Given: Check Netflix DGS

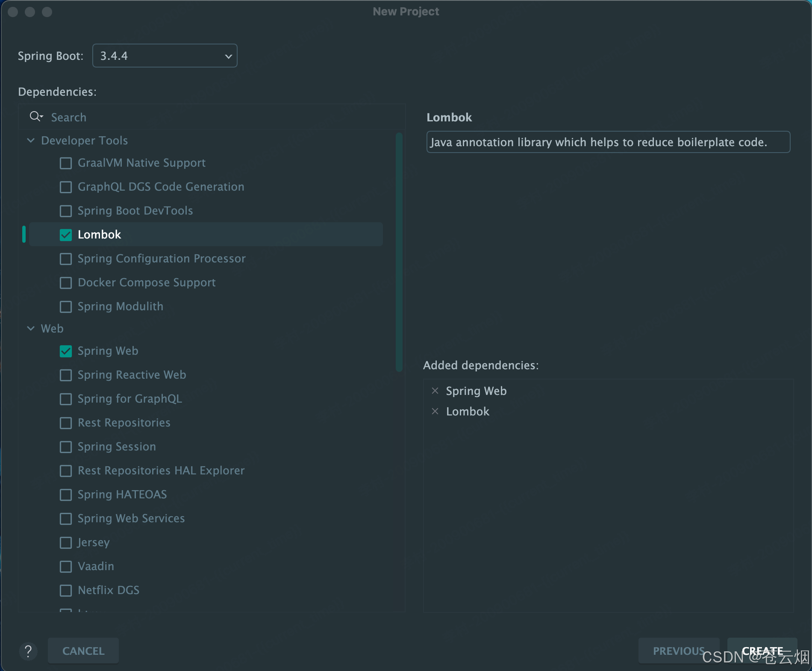Looking at the screenshot, I should (66, 591).
